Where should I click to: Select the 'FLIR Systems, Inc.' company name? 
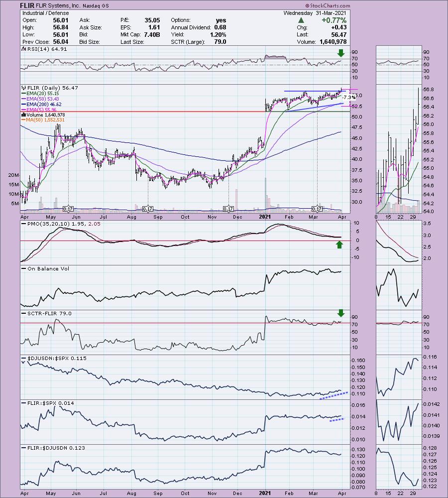point(58,5)
